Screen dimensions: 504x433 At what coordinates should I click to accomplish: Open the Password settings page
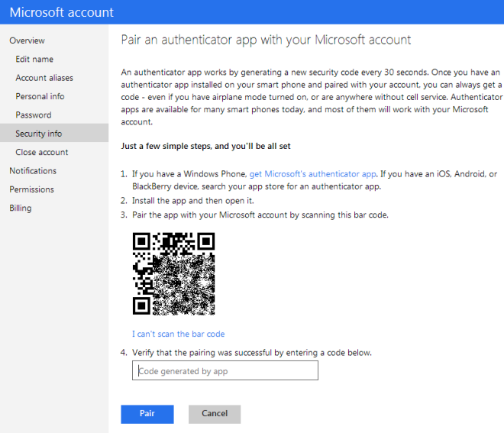click(x=34, y=115)
